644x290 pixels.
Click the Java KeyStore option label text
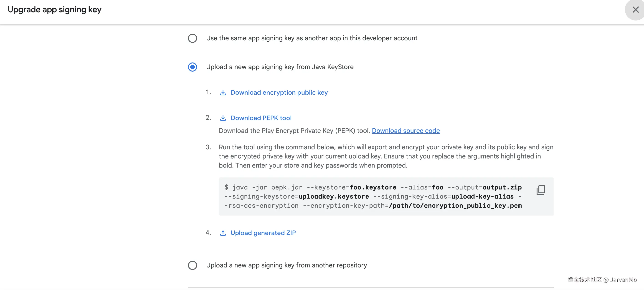(279, 67)
